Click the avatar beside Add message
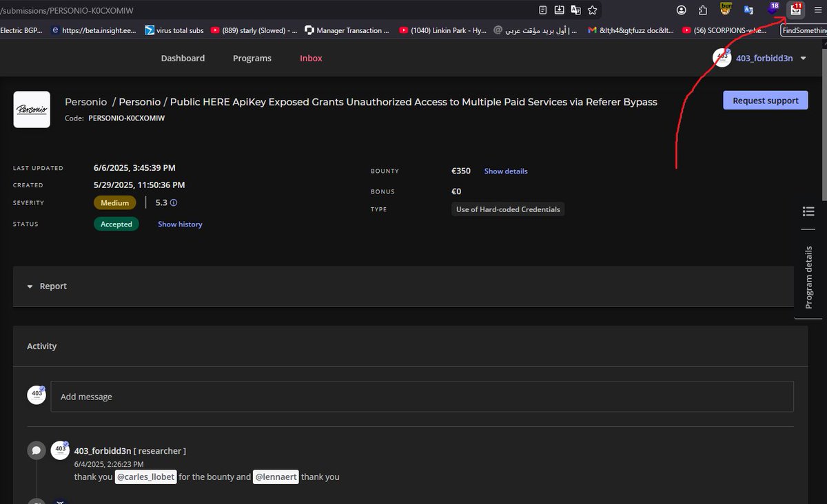 36,395
